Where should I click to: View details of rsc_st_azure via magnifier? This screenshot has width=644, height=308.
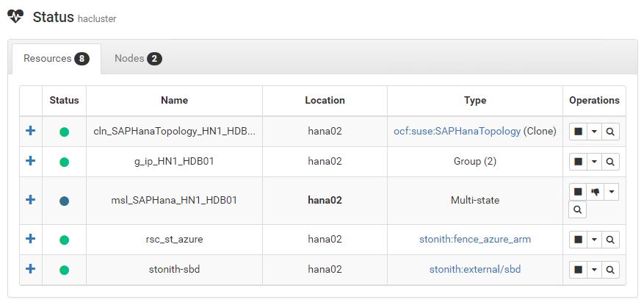610,240
